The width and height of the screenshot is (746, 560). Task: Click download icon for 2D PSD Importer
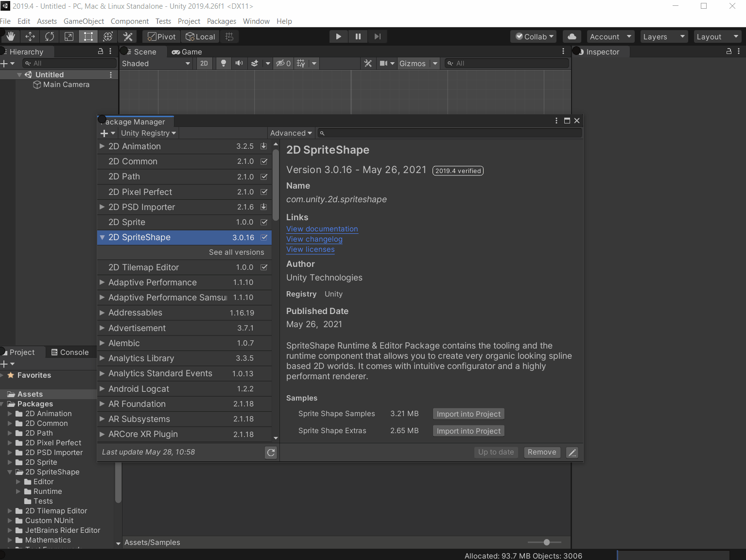(264, 207)
